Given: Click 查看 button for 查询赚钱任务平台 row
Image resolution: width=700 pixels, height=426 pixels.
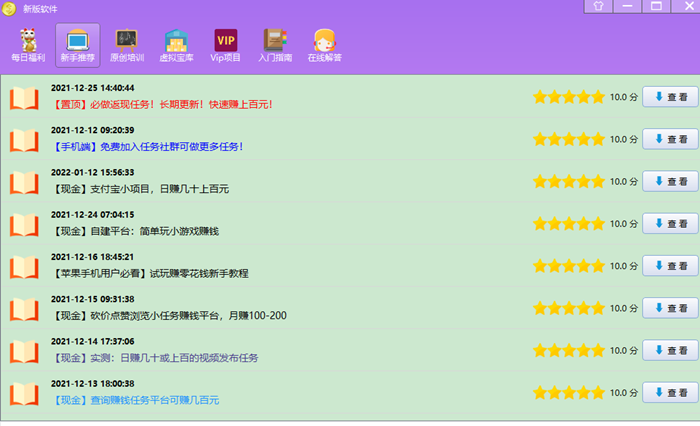Looking at the screenshot, I should click(671, 393).
